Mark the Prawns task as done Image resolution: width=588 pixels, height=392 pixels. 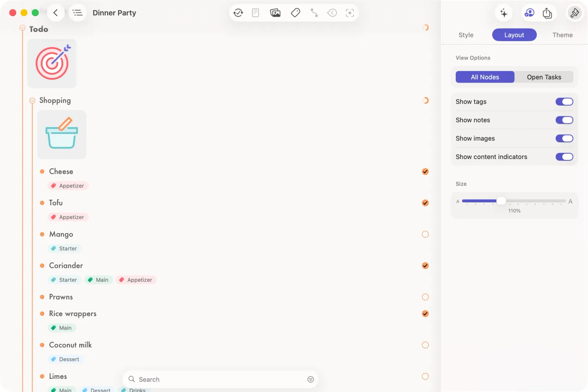click(425, 297)
